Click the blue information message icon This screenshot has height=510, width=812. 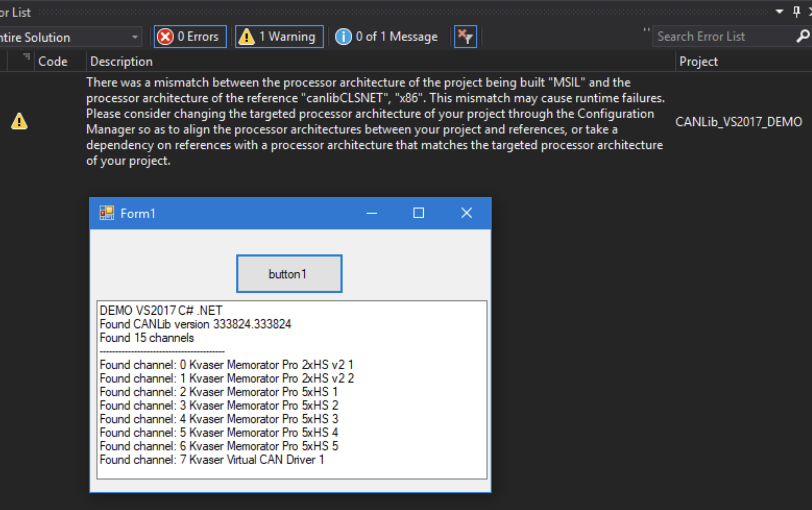click(x=343, y=37)
